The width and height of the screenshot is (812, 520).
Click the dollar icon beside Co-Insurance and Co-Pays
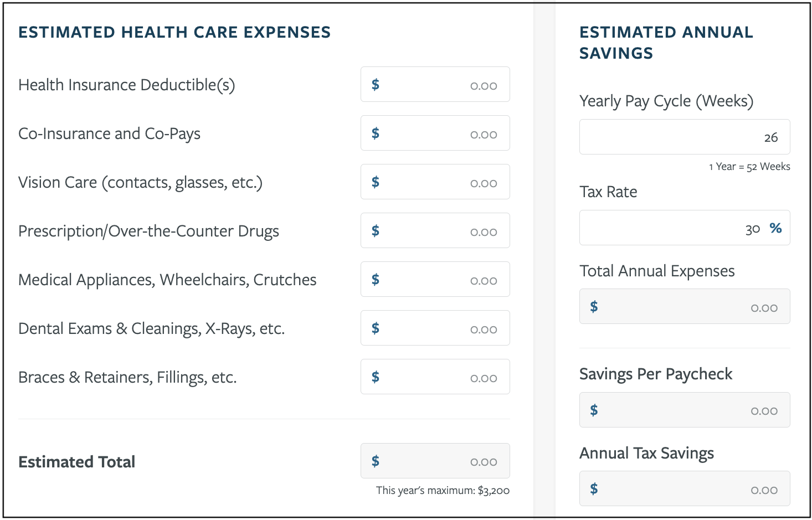pos(375,133)
